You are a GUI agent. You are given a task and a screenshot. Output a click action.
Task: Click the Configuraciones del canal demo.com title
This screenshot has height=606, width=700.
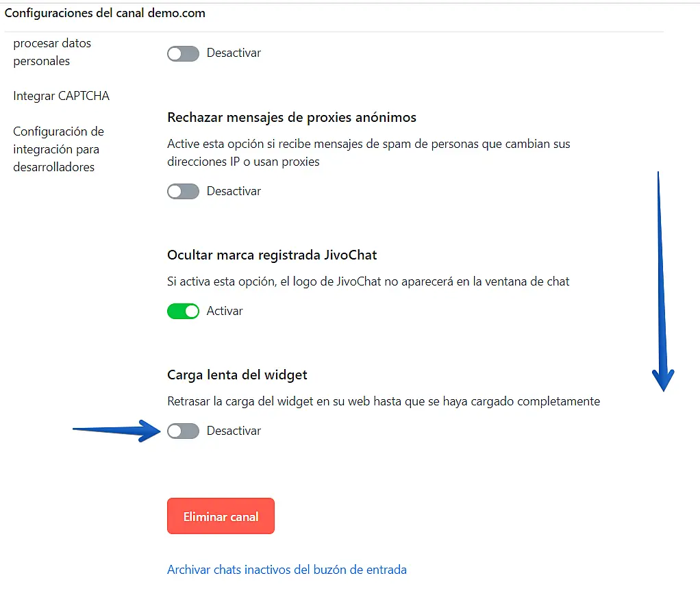coord(105,13)
